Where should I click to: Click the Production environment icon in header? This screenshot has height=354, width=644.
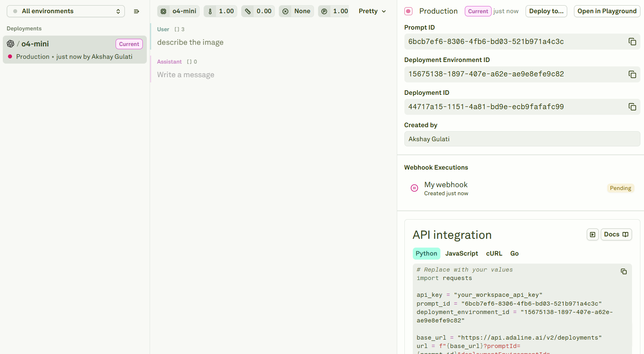[408, 11]
